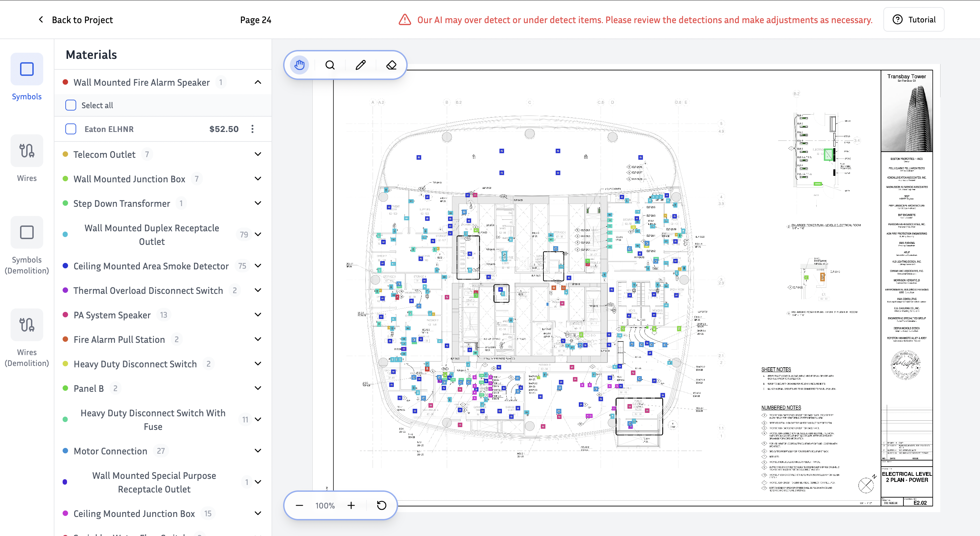
Task: Collapse Wall Mounted Fire Alarm Speaker
Action: pos(258,82)
